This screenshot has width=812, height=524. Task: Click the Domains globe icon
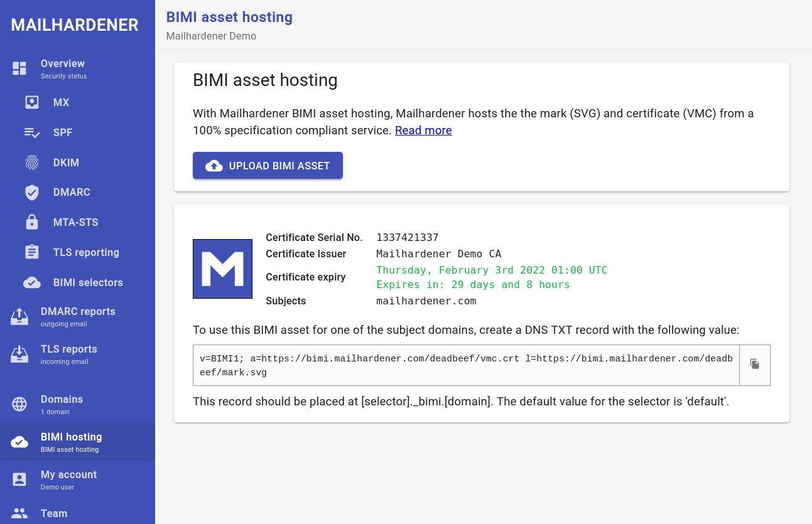pyautogui.click(x=19, y=405)
